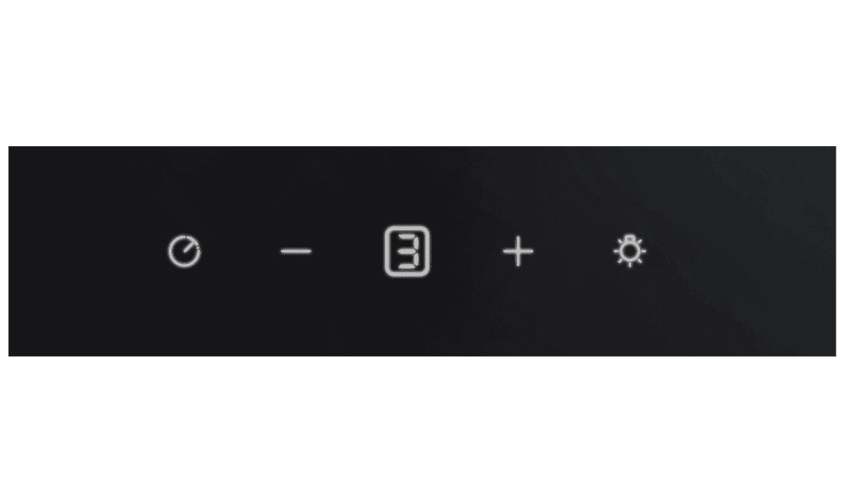Click the digit 3 indicator box
Screen dimensions: 845x504
tap(407, 251)
